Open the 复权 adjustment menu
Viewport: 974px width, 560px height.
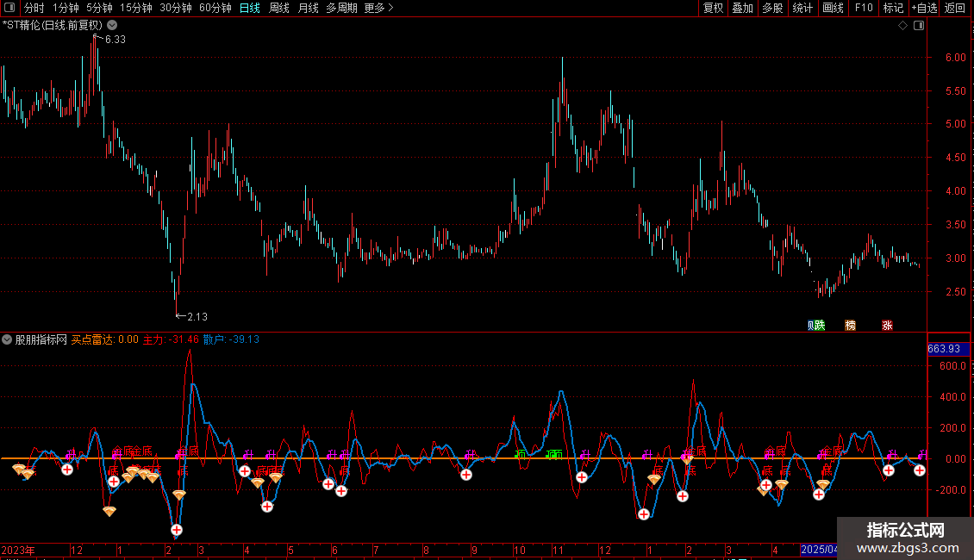click(x=713, y=8)
